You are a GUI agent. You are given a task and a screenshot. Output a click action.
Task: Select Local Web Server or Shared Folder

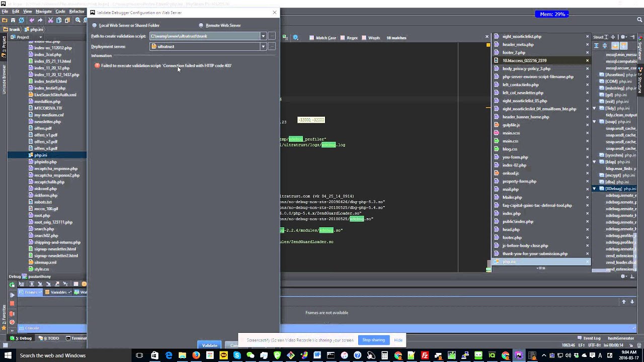click(126, 25)
